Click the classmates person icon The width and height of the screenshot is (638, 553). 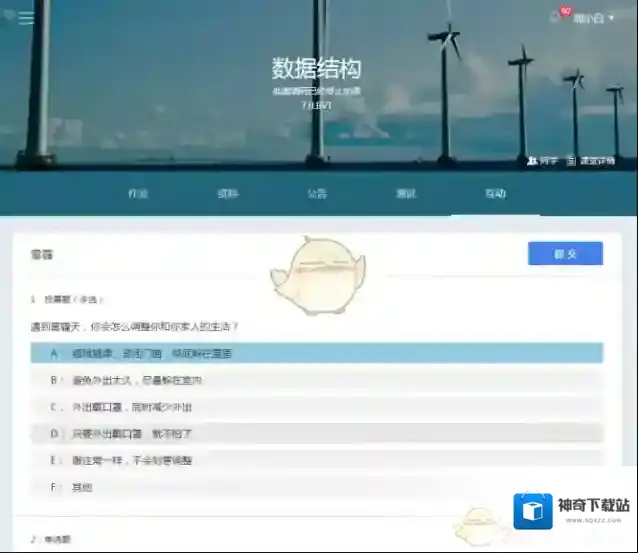532,160
